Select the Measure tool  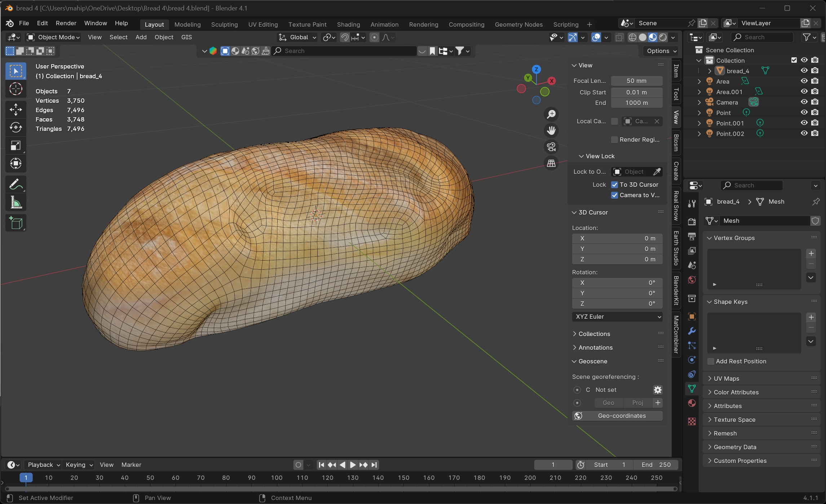click(16, 203)
